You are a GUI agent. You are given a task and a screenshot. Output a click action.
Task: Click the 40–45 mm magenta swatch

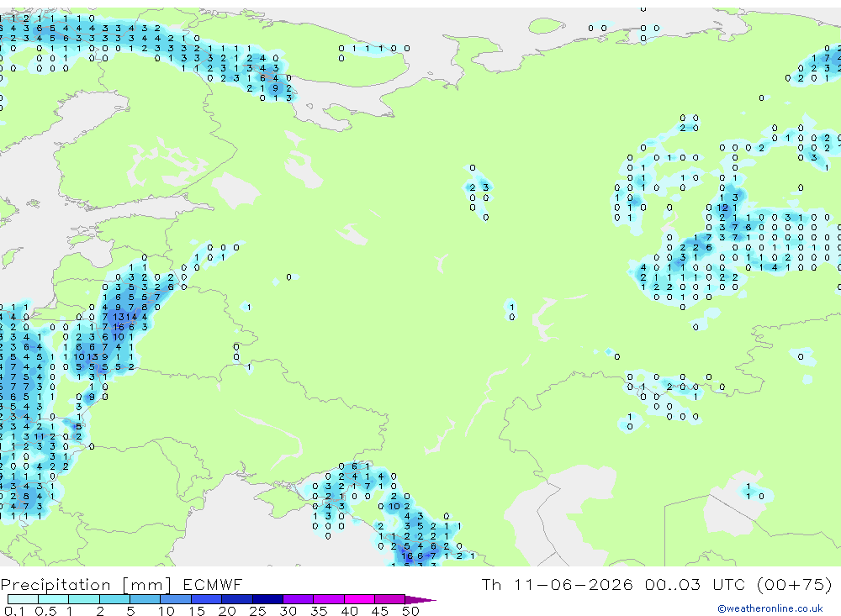click(359, 599)
